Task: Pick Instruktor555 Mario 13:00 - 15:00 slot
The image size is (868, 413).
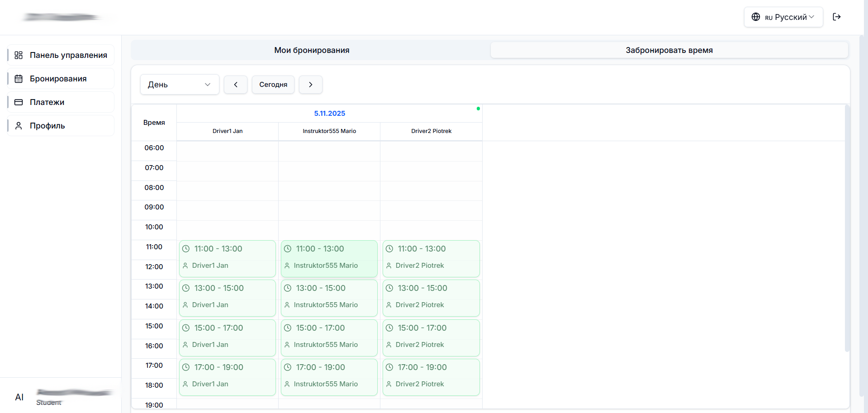Action: coord(329,298)
